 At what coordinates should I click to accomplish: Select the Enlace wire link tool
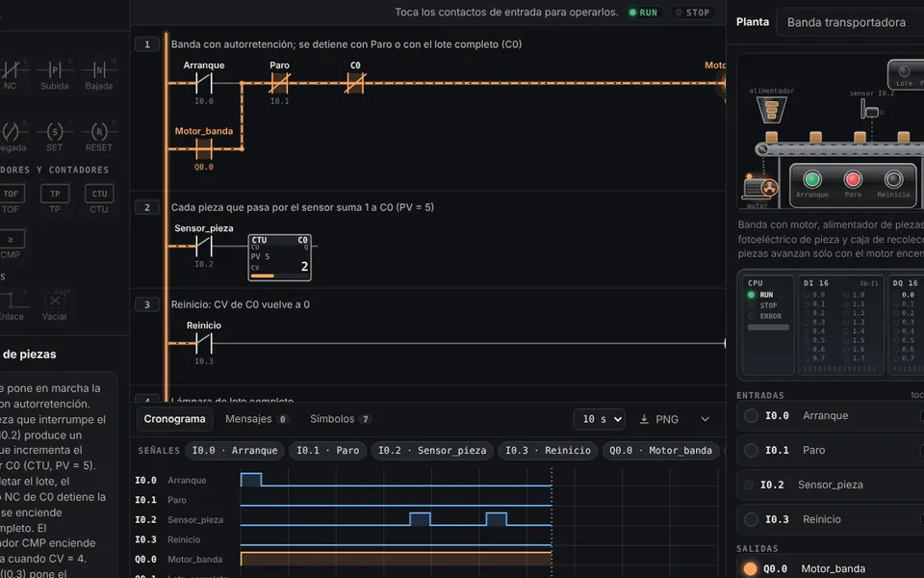point(12,305)
